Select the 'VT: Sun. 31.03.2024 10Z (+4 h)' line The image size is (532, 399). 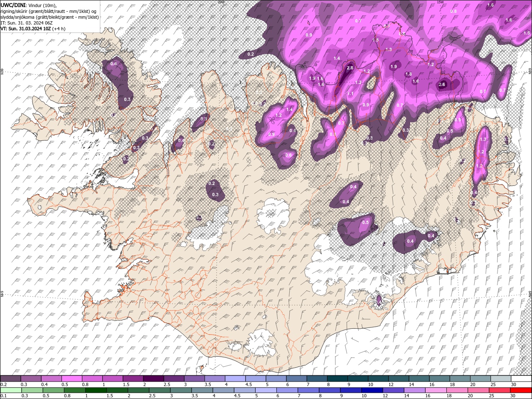33,29
